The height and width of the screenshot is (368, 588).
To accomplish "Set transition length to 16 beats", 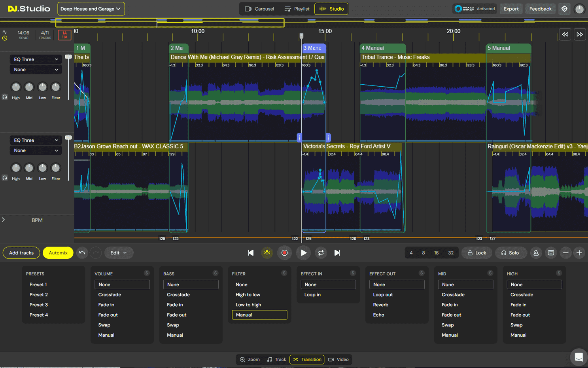I will click(x=437, y=252).
